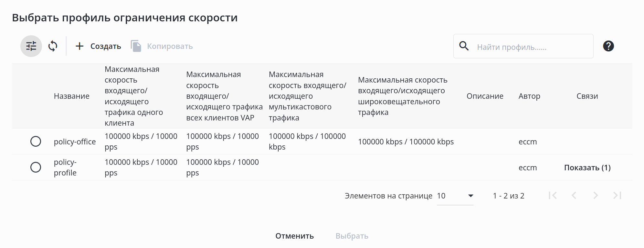
Task: Open the items per page dropdown
Action: coord(455,196)
